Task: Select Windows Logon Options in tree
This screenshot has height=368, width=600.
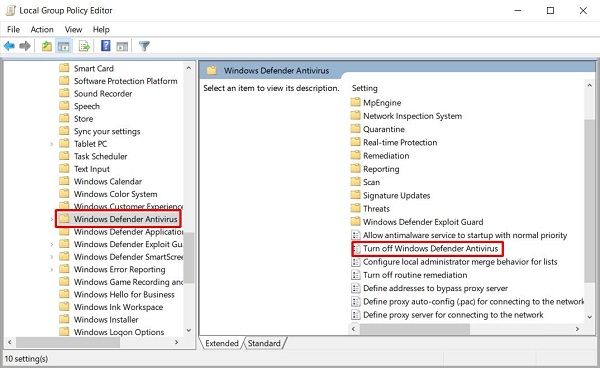Action: 119,332
